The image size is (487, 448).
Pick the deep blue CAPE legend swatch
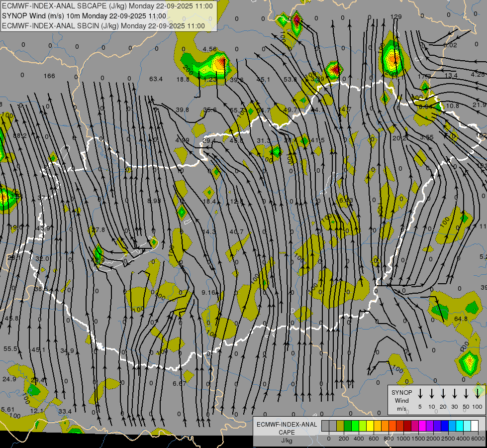pos(445,426)
